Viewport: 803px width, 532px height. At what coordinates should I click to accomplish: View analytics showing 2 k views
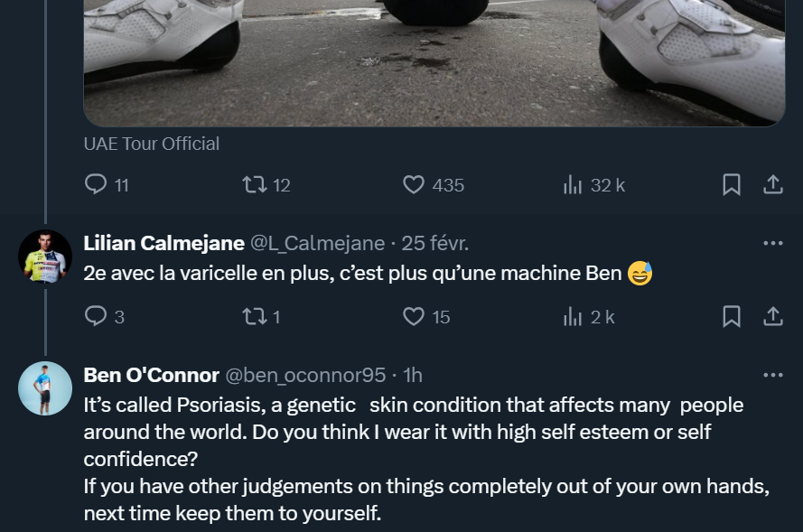click(573, 316)
